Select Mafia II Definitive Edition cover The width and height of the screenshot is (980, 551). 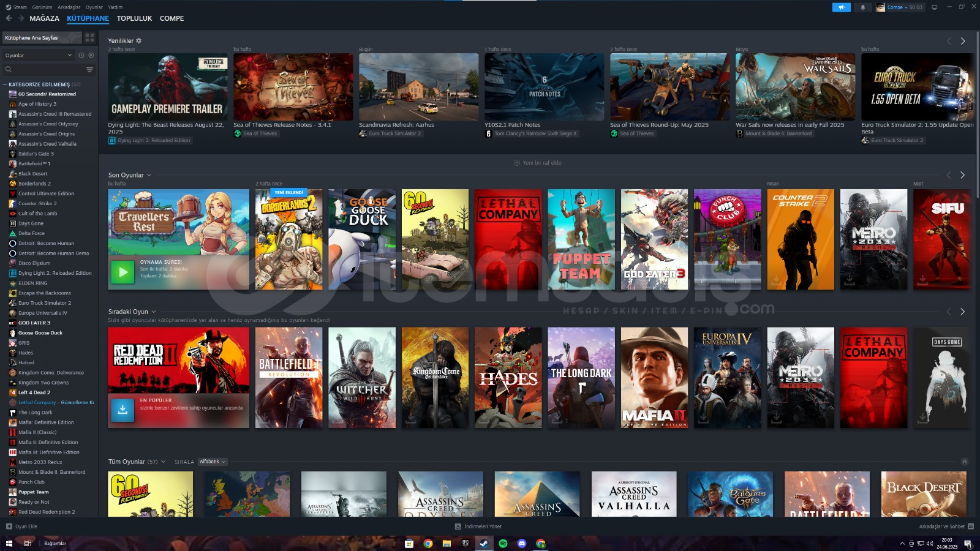tap(654, 378)
